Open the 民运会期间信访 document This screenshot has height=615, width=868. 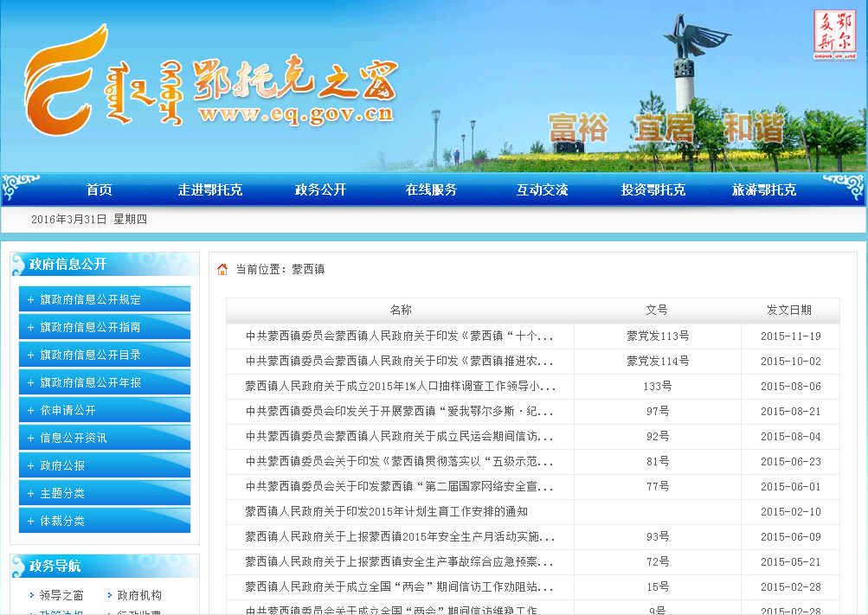(399, 436)
